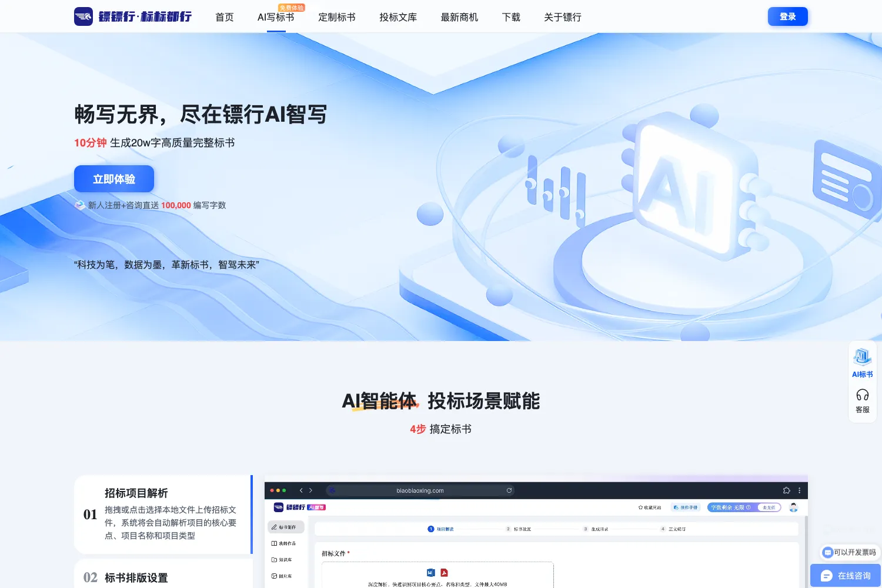The height and width of the screenshot is (588, 882).
Task: Open 关于镖行 from the top navigation
Action: click(x=563, y=17)
